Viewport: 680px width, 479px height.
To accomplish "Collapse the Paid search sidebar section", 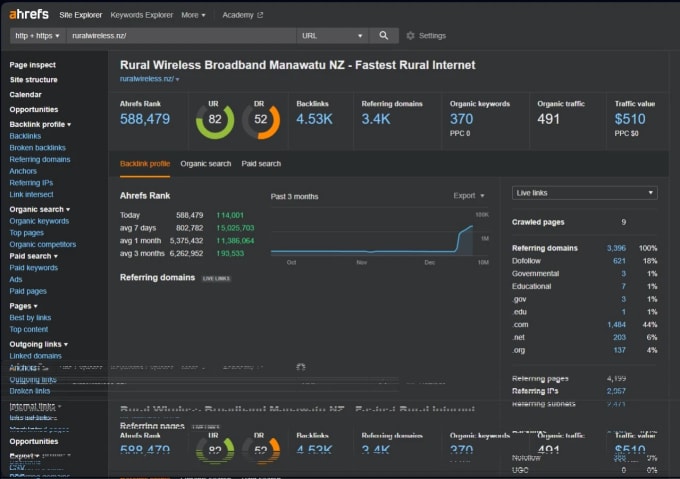I will pyautogui.click(x=33, y=256).
